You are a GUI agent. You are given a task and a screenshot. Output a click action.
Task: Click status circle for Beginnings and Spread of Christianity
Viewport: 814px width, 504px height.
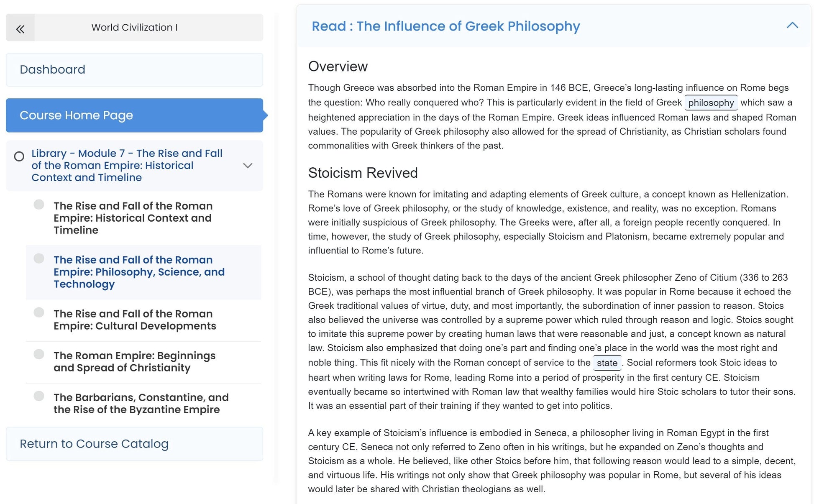click(39, 354)
